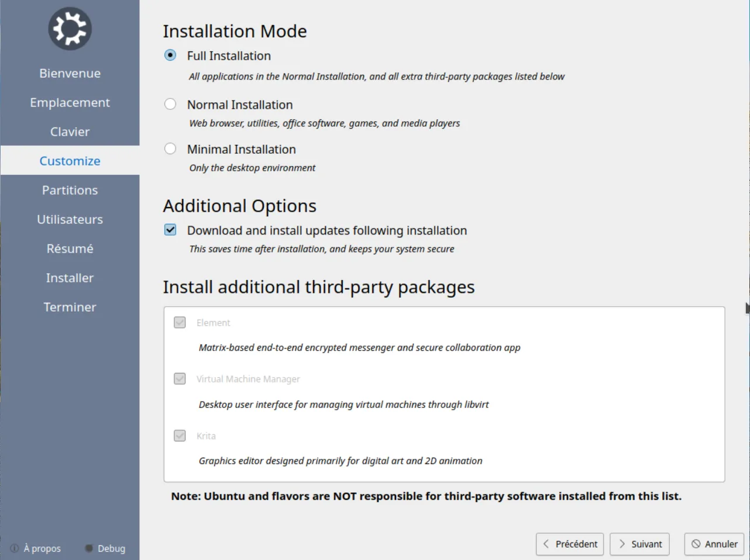This screenshot has width=750, height=560.
Task: Toggle download and install updates checkbox
Action: pos(170,230)
